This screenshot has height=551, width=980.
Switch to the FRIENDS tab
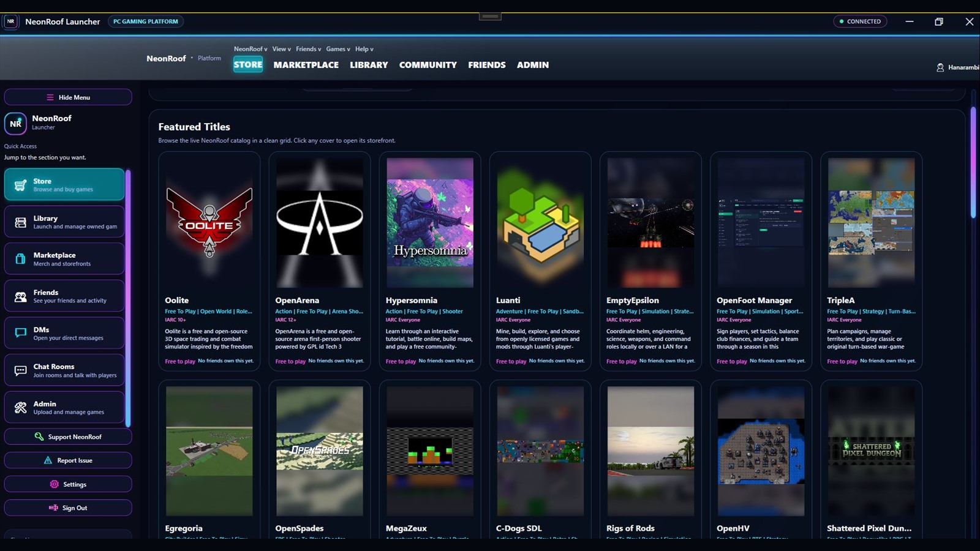click(x=487, y=65)
